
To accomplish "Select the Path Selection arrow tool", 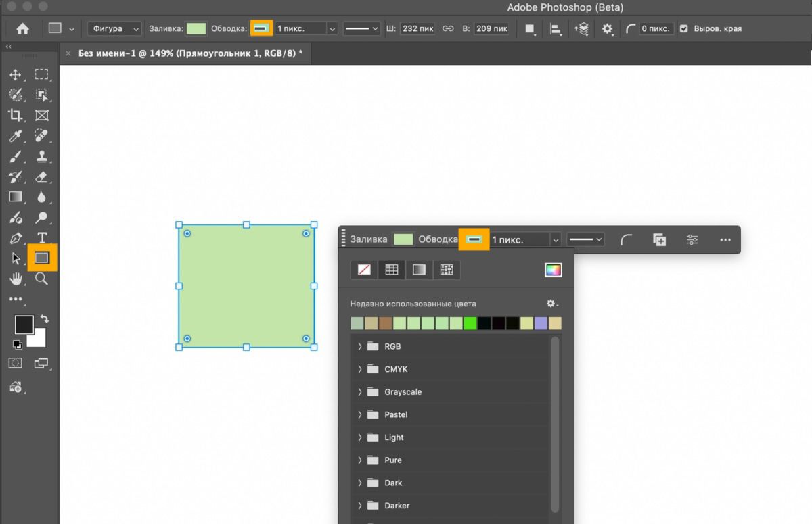I will (x=16, y=258).
